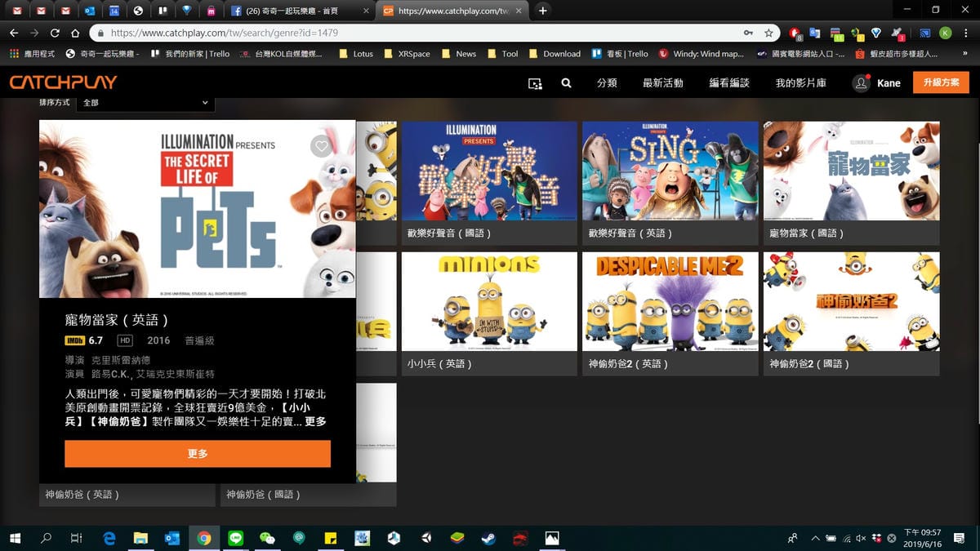Viewport: 980px width, 551px height.
Task: Open Unity from the taskbar
Action: [x=425, y=539]
